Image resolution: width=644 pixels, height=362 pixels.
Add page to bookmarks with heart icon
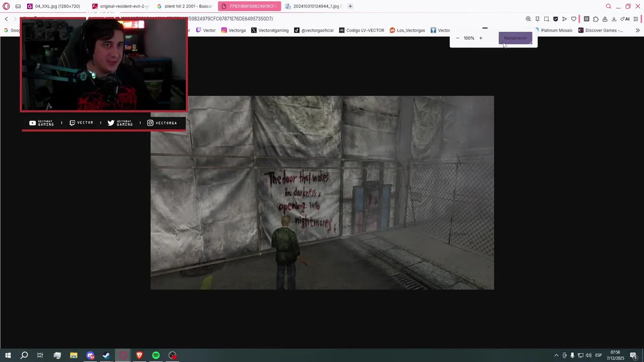574,19
